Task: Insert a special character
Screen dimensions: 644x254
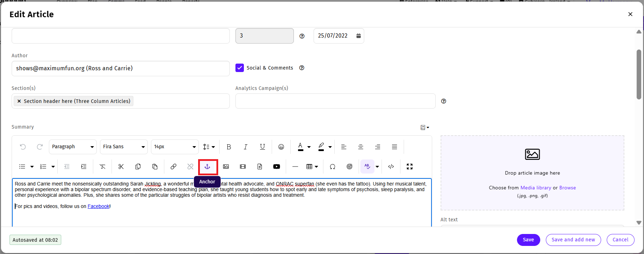Action: point(333,167)
